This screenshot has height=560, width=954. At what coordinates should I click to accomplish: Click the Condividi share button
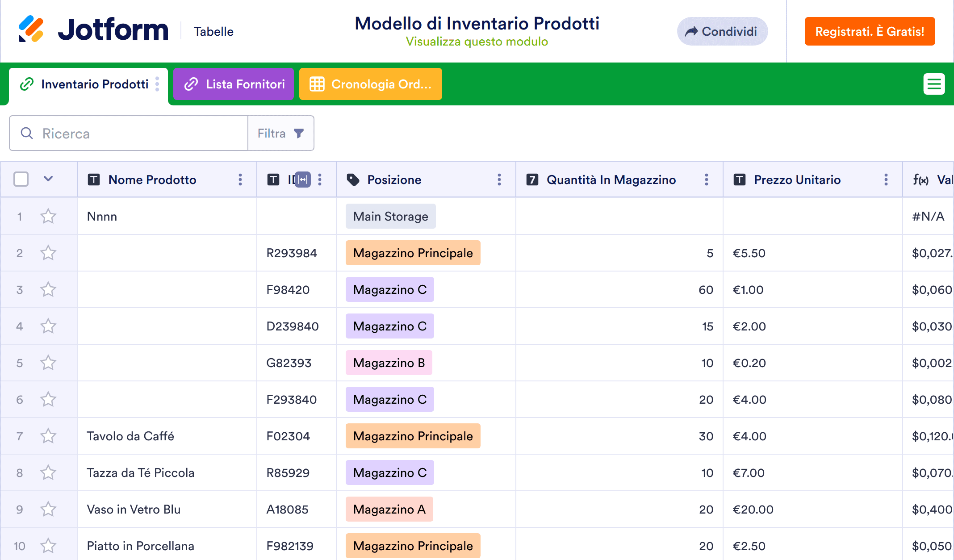722,31
